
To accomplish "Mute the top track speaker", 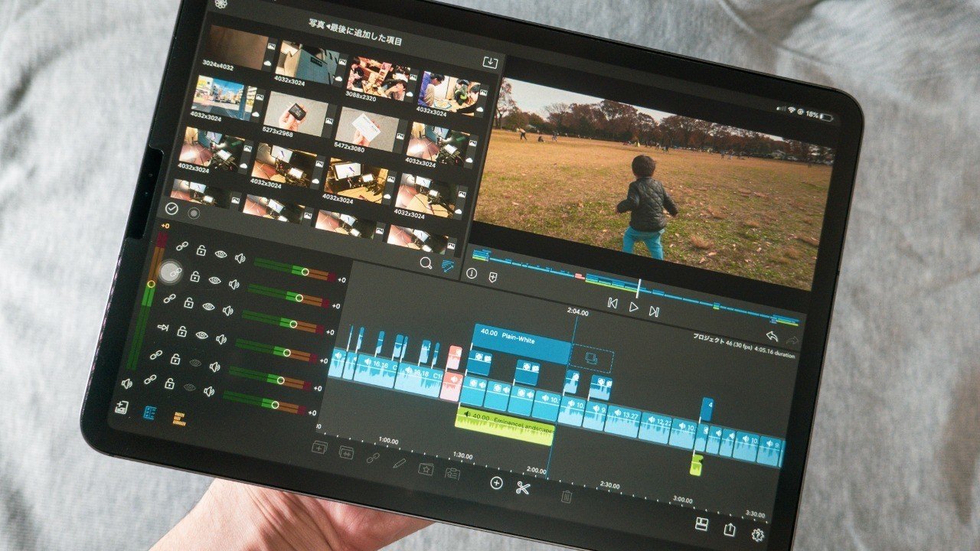I will pyautogui.click(x=240, y=258).
